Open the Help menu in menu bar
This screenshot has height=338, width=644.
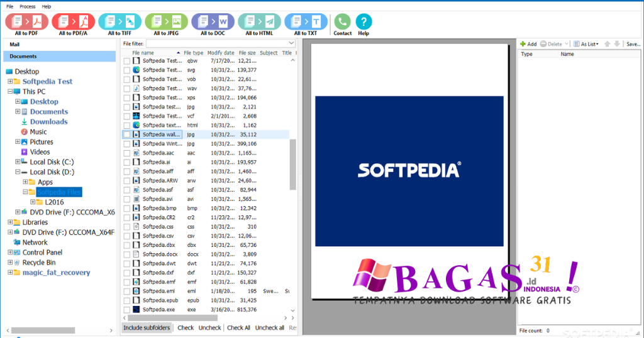coord(47,6)
